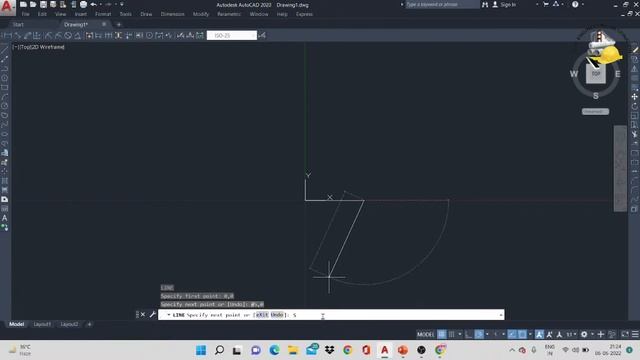The width and height of the screenshot is (640, 360).
Task: Click the S direction on ViewCube compass
Action: tap(596, 96)
